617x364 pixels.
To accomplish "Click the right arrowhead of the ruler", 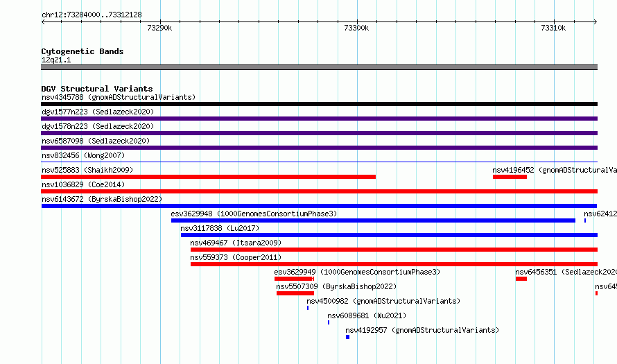I will [x=596, y=22].
